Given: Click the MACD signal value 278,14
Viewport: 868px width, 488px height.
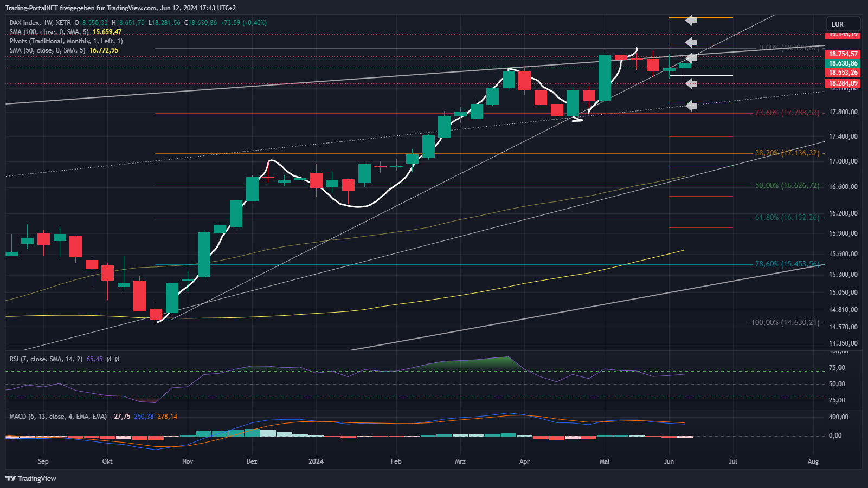Looking at the screenshot, I should [x=168, y=417].
